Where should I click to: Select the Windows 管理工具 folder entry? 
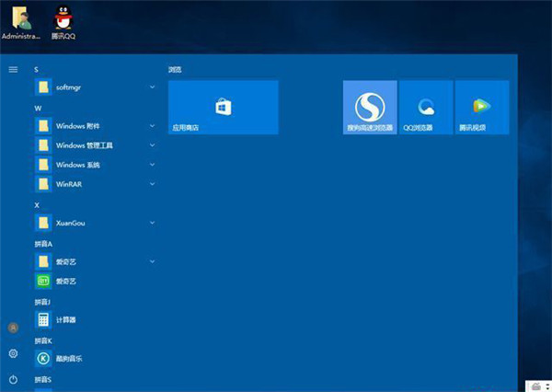point(95,145)
